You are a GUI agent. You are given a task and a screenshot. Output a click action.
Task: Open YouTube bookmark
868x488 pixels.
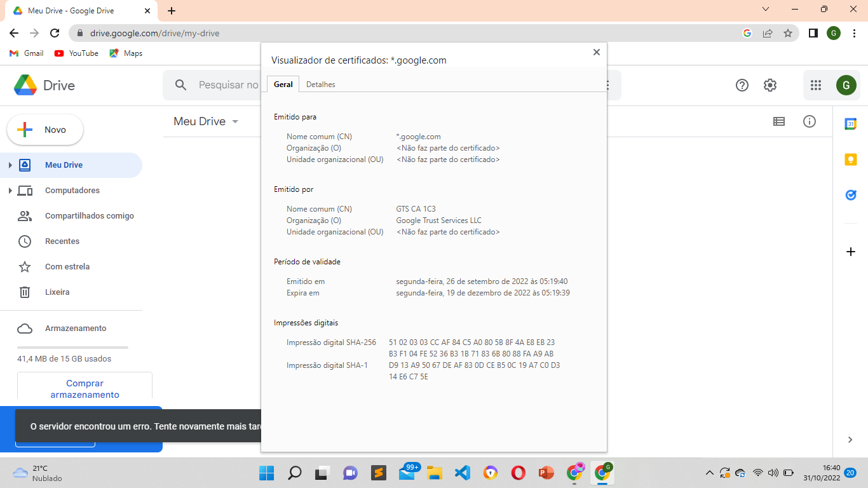(x=76, y=53)
